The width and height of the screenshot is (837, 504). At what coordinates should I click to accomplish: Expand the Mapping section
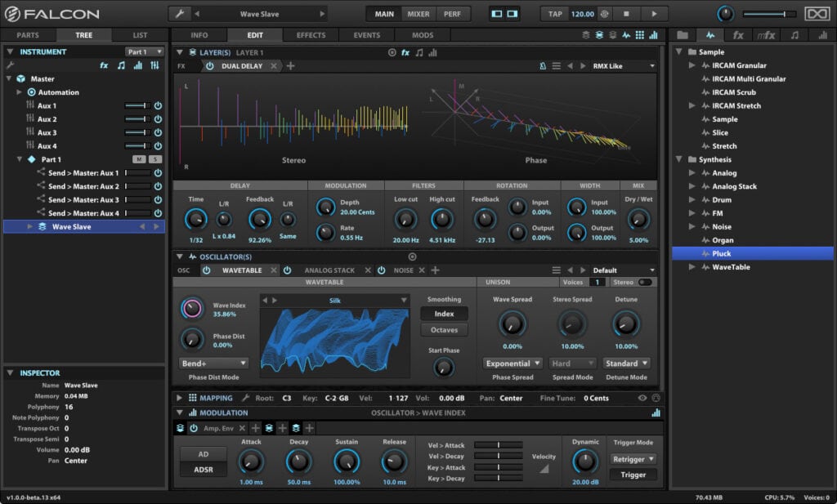[x=179, y=398]
